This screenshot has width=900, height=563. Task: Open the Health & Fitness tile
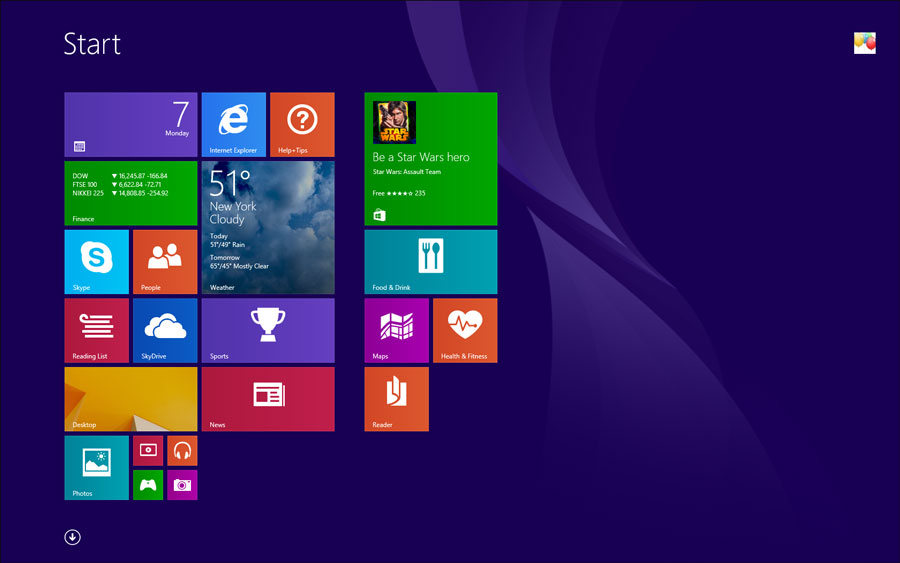465,331
